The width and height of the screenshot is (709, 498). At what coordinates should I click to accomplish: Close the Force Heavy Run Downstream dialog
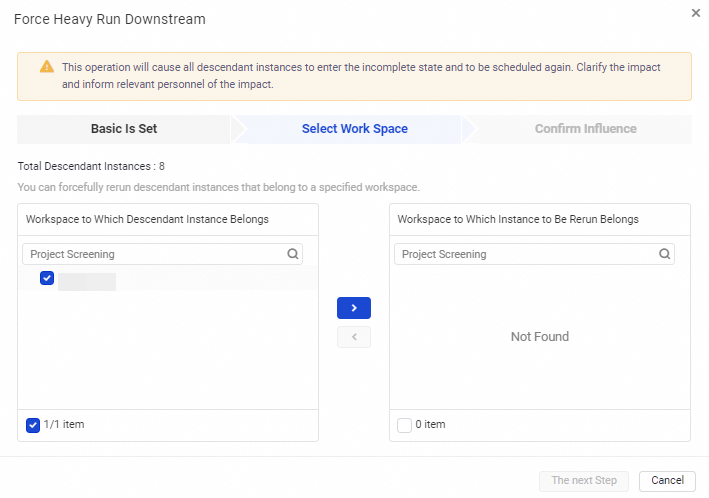(696, 13)
